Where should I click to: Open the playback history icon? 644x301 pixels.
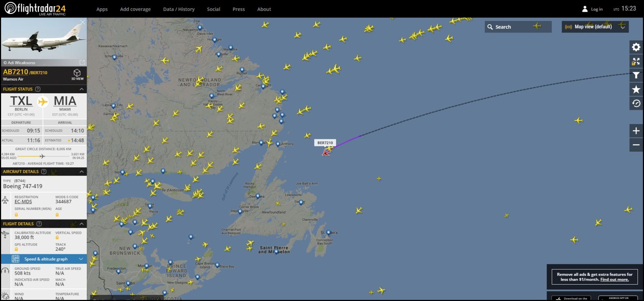tap(636, 103)
